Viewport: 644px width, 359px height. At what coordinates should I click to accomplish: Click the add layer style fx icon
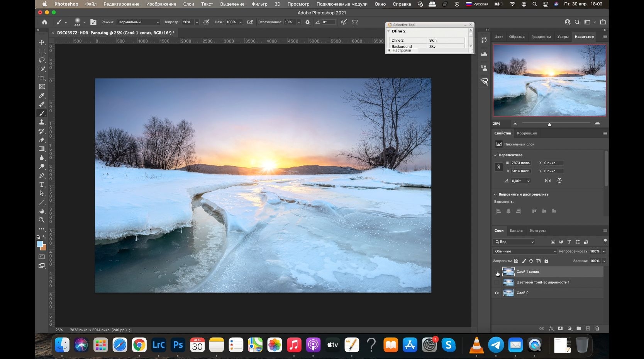(x=551, y=328)
